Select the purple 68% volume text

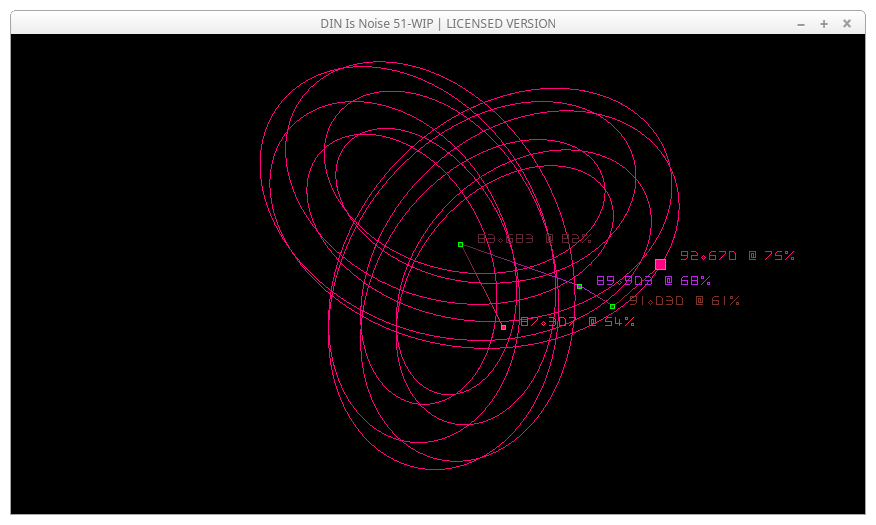click(x=695, y=281)
